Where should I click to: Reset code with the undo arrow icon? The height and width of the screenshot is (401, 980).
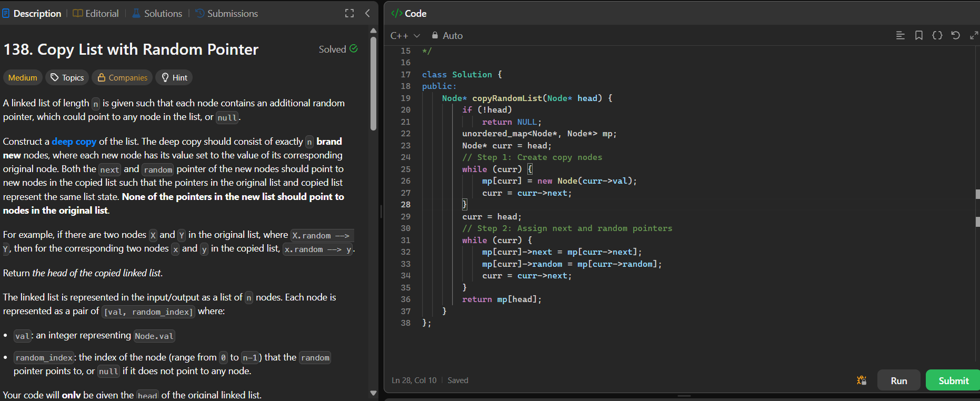point(955,35)
